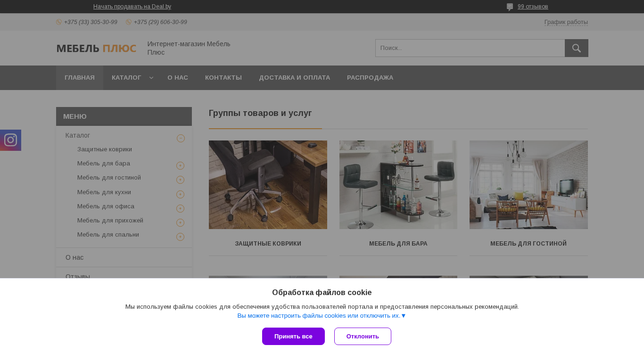Open Мебель для бара product image

398,185
